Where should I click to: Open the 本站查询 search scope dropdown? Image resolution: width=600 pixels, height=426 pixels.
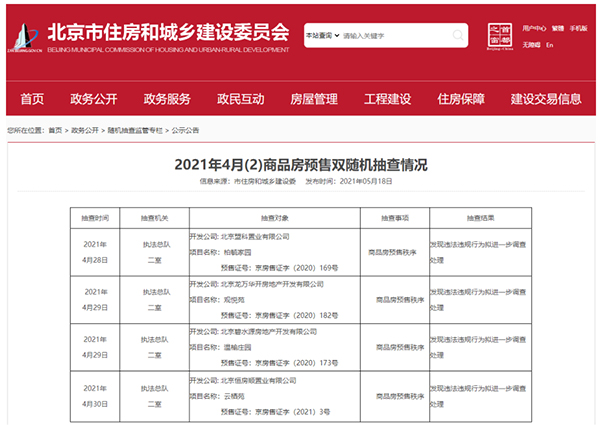[x=320, y=35]
